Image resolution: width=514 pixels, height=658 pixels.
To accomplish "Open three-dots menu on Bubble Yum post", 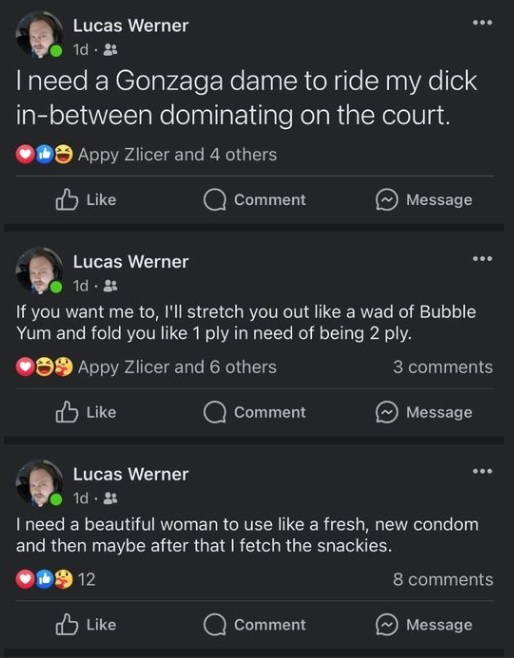I will [482, 258].
